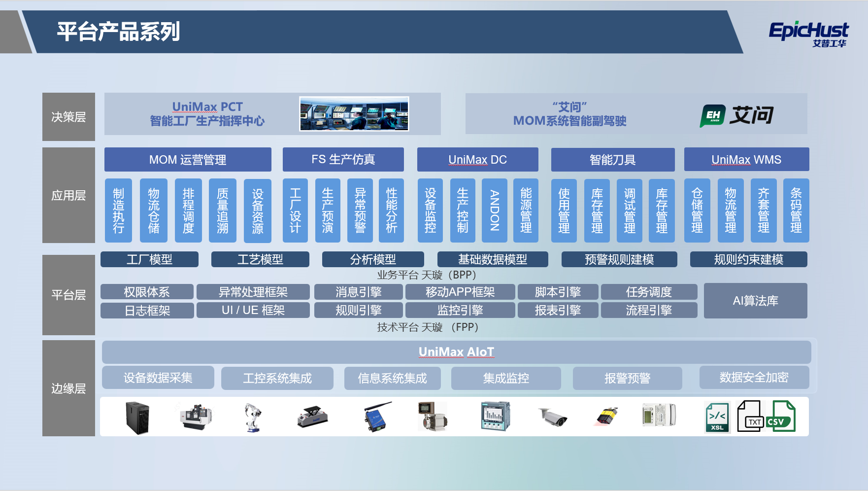The image size is (868, 491).
Task: Click the 制造执行 module block
Action: (118, 210)
